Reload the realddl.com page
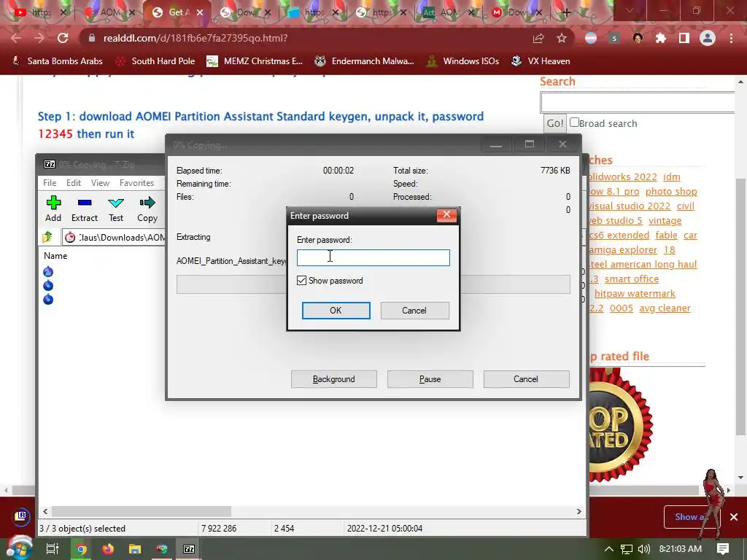This screenshot has height=560, width=747. coord(63,38)
